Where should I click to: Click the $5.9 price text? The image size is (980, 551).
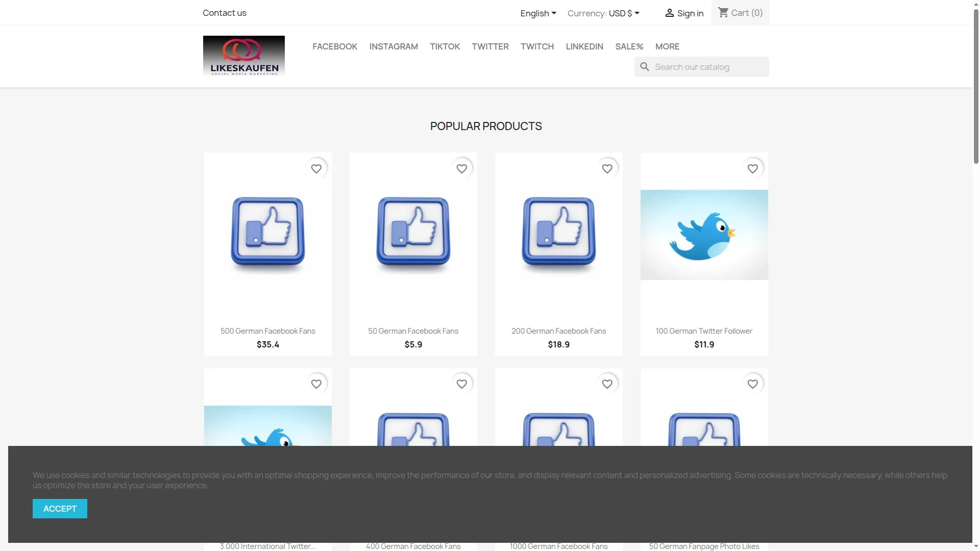coord(413,345)
